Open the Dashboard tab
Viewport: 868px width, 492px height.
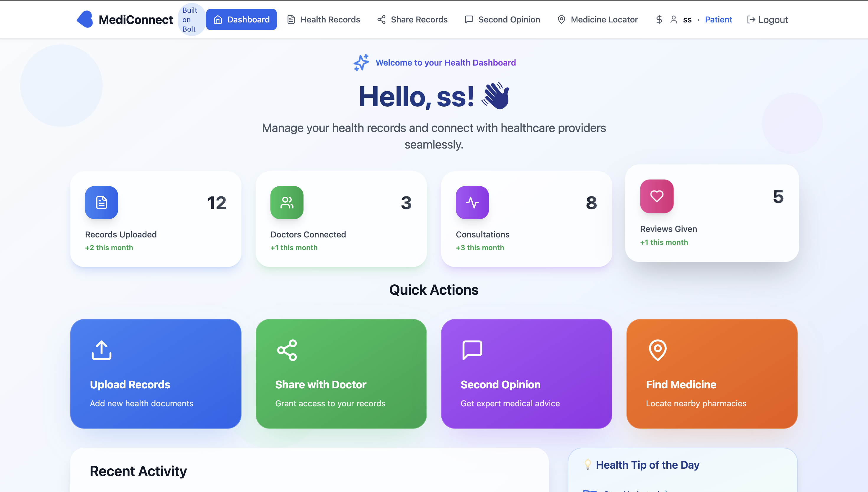tap(241, 19)
